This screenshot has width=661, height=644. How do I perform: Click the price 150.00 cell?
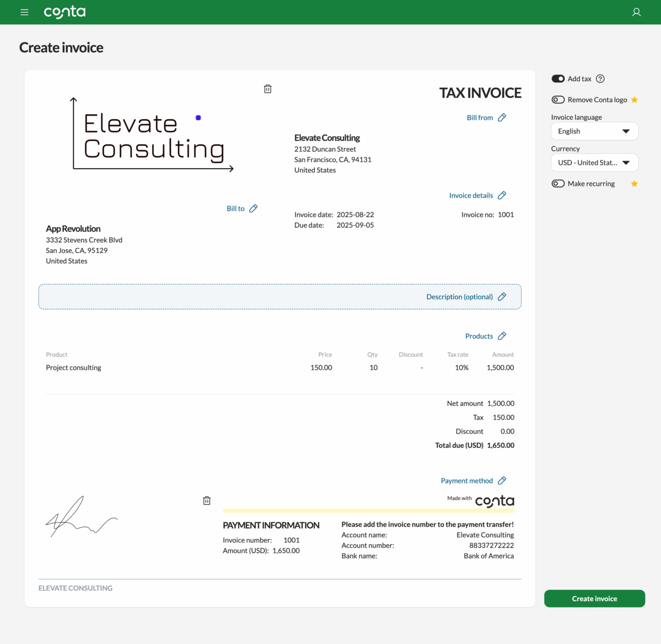(321, 368)
